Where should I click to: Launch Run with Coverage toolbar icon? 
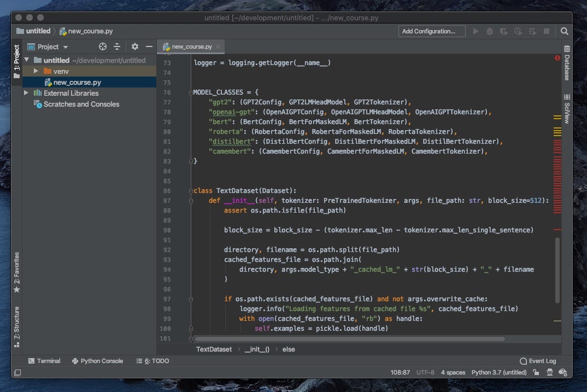[503, 31]
